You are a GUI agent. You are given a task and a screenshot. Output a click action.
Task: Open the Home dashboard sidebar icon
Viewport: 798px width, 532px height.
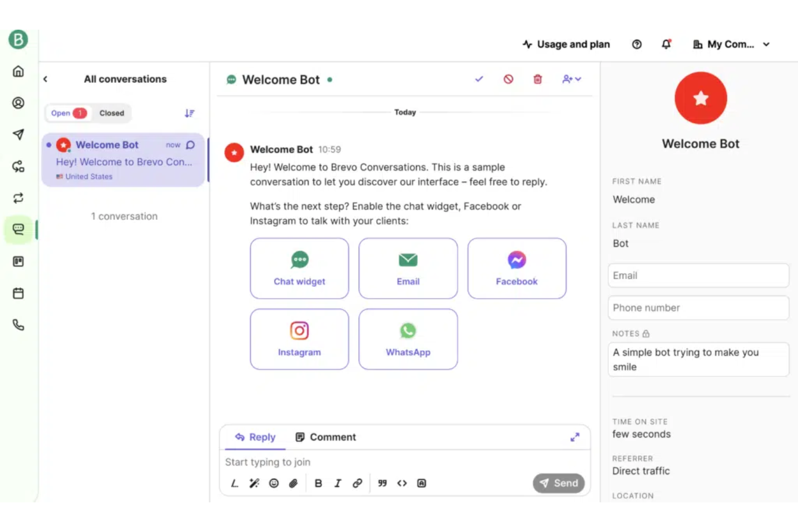[x=18, y=71]
